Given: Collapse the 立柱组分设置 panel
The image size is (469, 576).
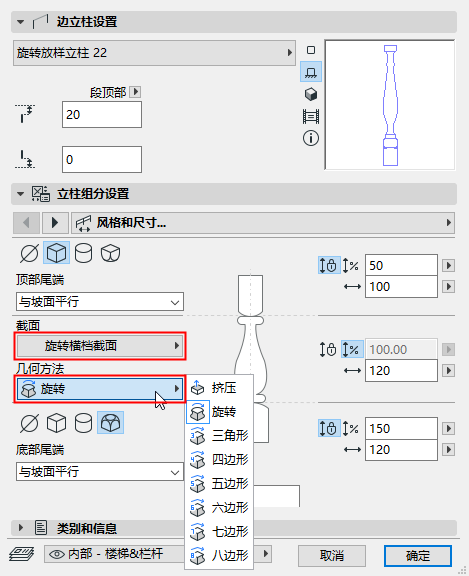Looking at the screenshot, I should [21, 194].
